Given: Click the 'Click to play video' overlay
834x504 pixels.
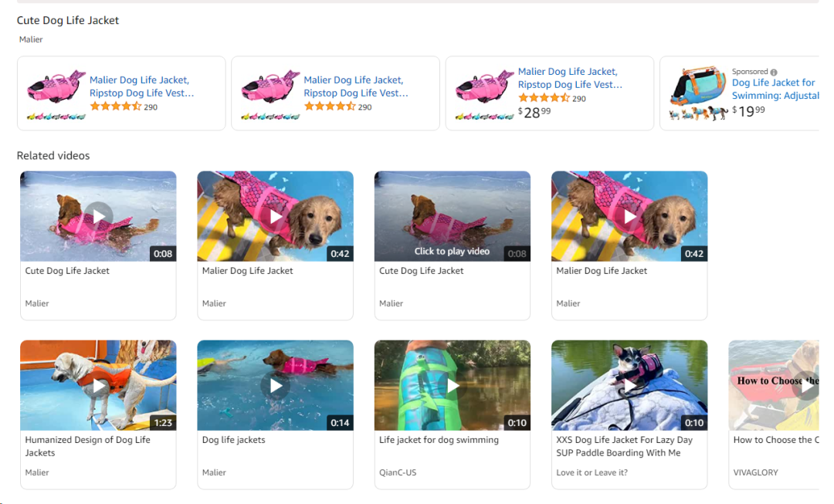Looking at the screenshot, I should (452, 252).
